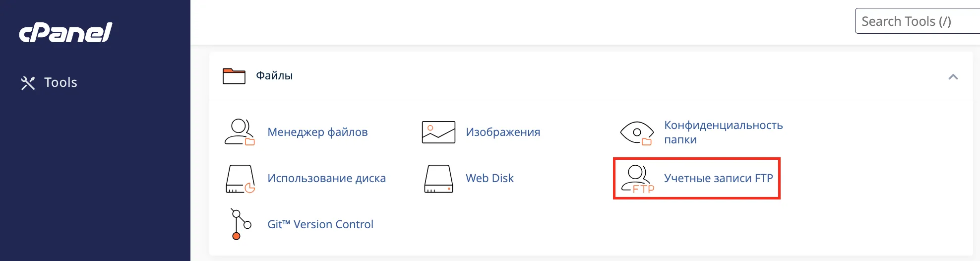
Task: Open Конфиденциальность папки link
Action: point(723,132)
